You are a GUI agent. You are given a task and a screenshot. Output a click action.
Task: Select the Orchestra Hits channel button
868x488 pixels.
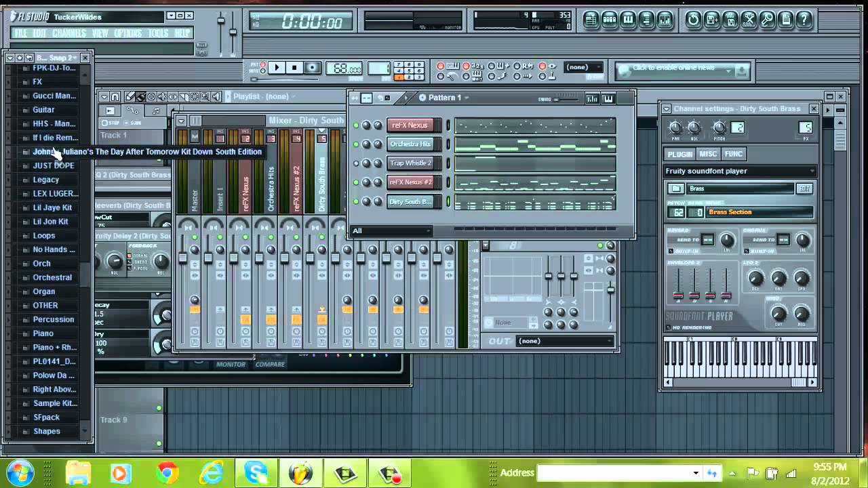click(410, 144)
